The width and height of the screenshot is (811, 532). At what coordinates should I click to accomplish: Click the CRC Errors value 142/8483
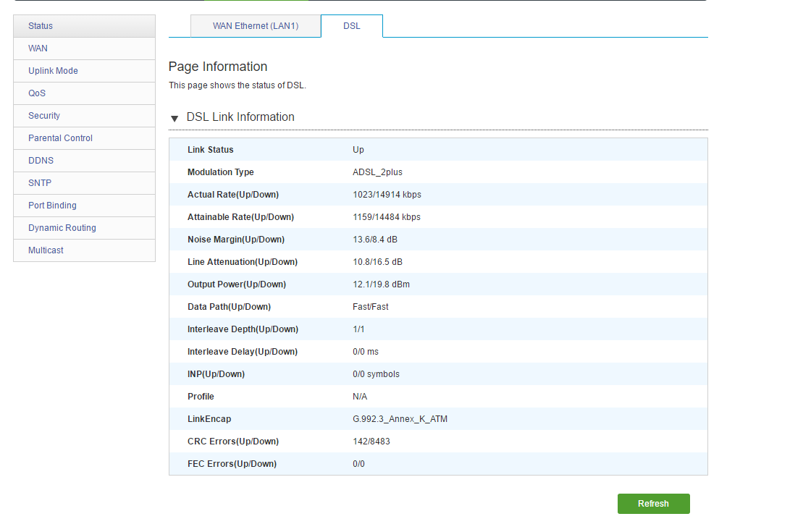click(x=371, y=442)
